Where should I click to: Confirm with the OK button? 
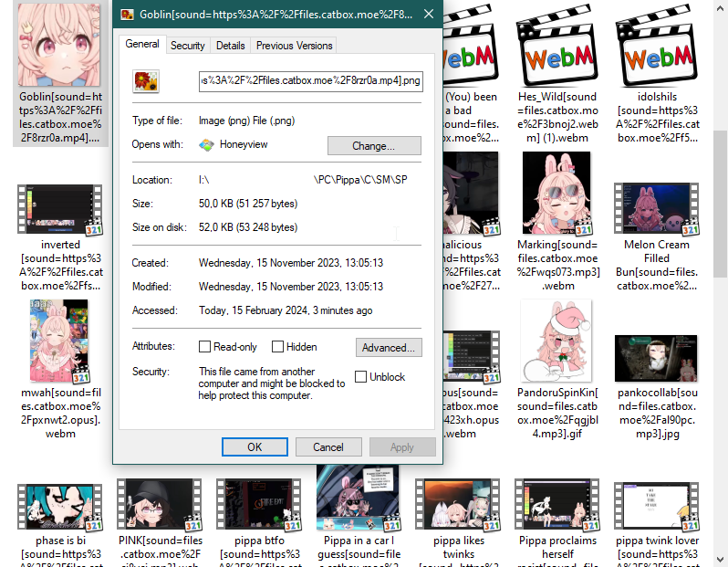255,447
